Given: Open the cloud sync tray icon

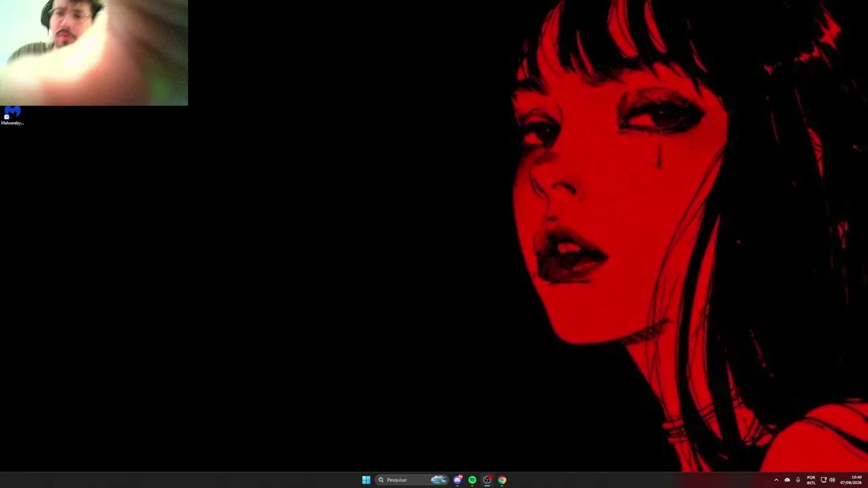Looking at the screenshot, I should click(x=787, y=480).
